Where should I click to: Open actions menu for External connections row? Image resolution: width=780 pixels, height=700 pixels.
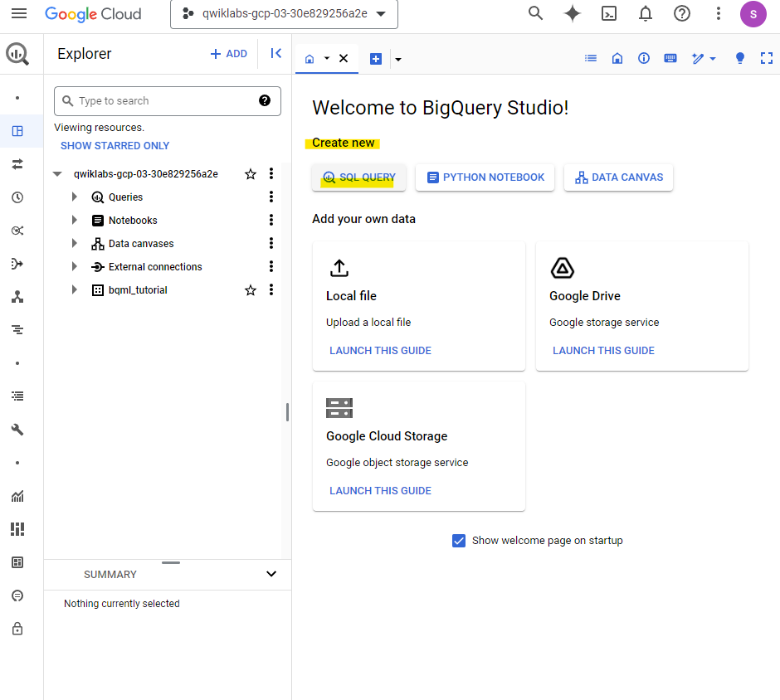271,266
